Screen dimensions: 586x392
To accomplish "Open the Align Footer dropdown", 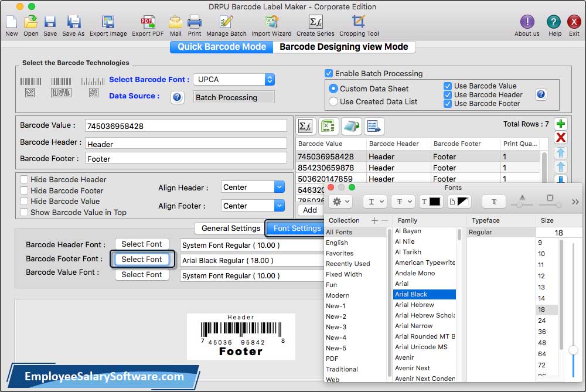I will click(253, 206).
